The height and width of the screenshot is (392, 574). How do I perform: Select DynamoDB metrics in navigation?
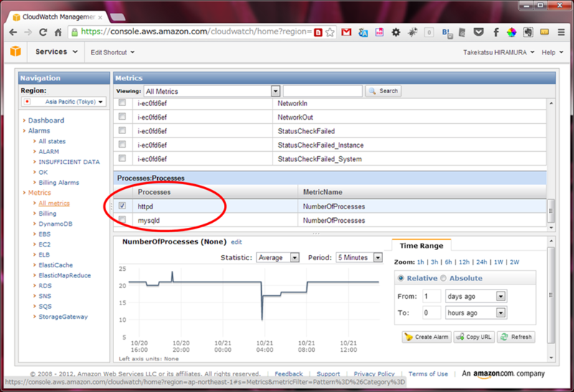tap(55, 224)
